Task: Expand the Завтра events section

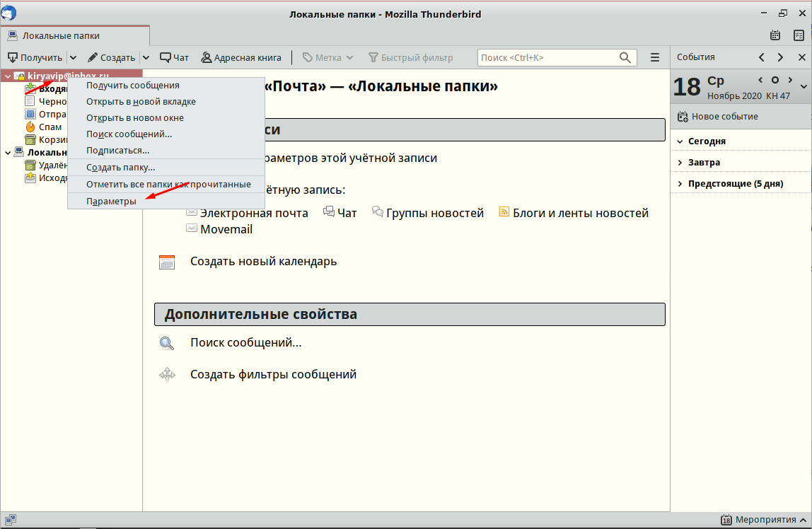Action: pos(680,163)
